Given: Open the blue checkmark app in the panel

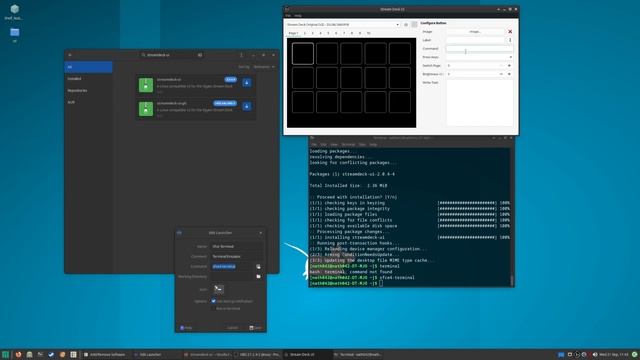Looking at the screenshot, I should (x=51, y=354).
